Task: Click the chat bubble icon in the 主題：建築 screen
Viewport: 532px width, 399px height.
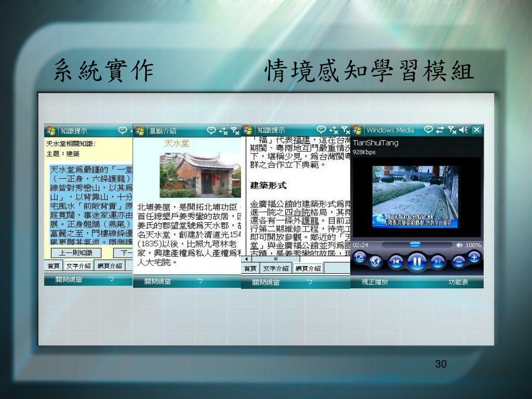Action: (x=122, y=130)
